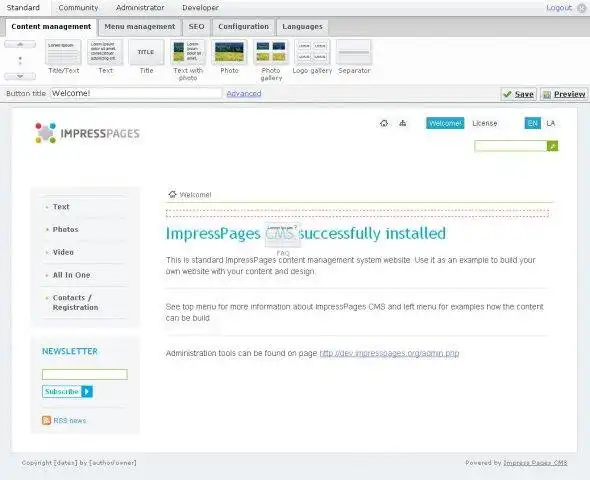Open the Video sidebar menu item
The image size is (590, 480).
coord(63,252)
